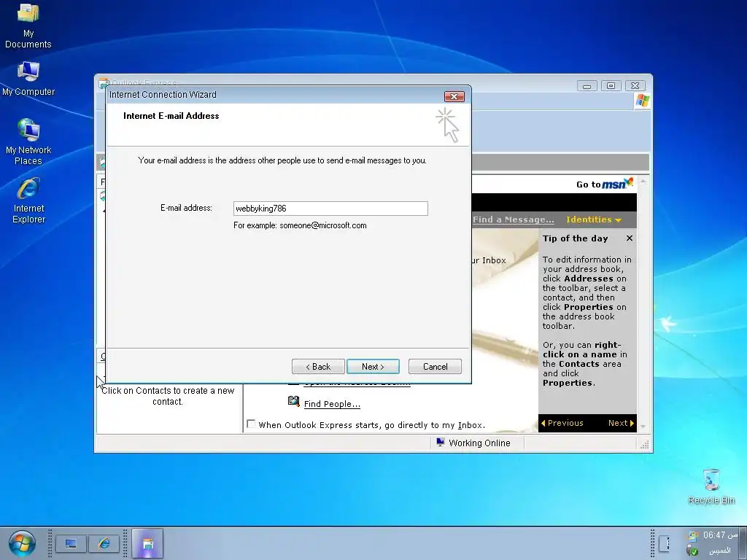Screen dimensions: 747x560
Task: Click the Internet E-mail Address heading
Action: click(171, 116)
